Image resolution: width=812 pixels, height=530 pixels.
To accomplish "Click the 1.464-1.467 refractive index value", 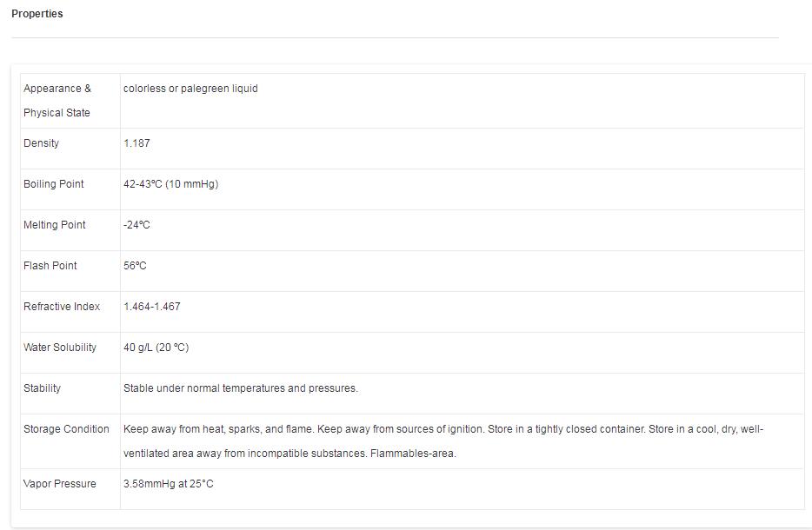I will pyautogui.click(x=152, y=307).
